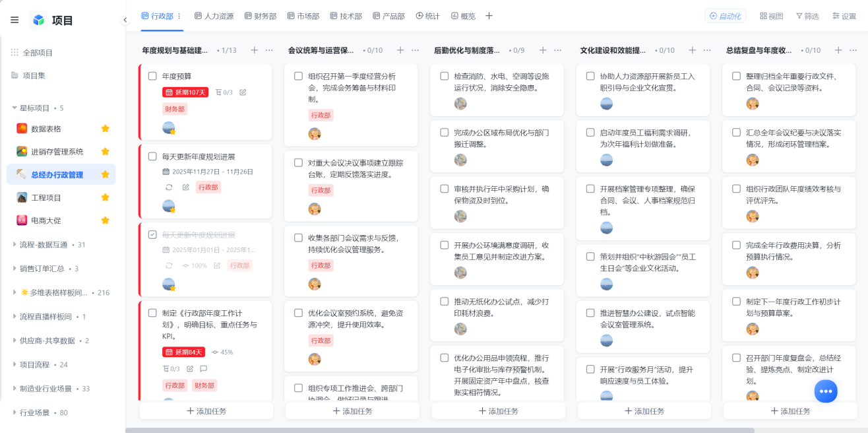Click assignee avatar on 检查消防、水电 card
The image size is (868, 433).
pos(460,104)
